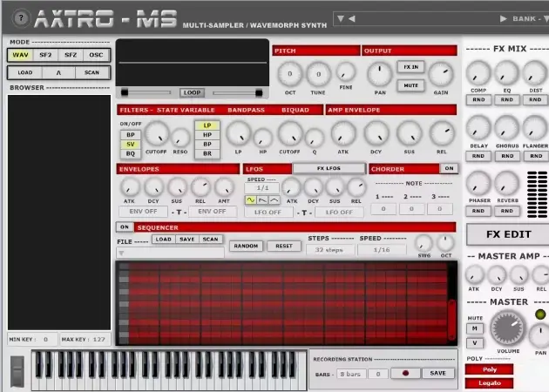Click the help question mark icon
549x392 pixels.
pyautogui.click(x=21, y=17)
